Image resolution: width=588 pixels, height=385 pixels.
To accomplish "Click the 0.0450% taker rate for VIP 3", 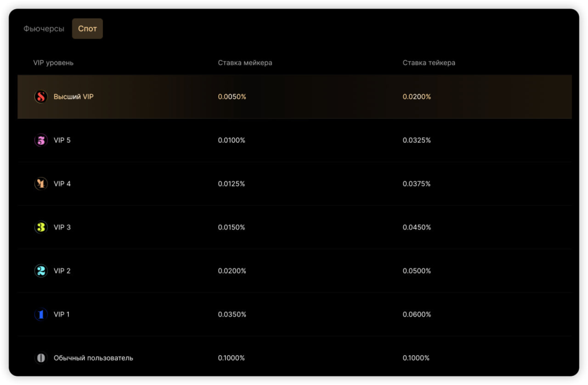I will [x=416, y=228].
